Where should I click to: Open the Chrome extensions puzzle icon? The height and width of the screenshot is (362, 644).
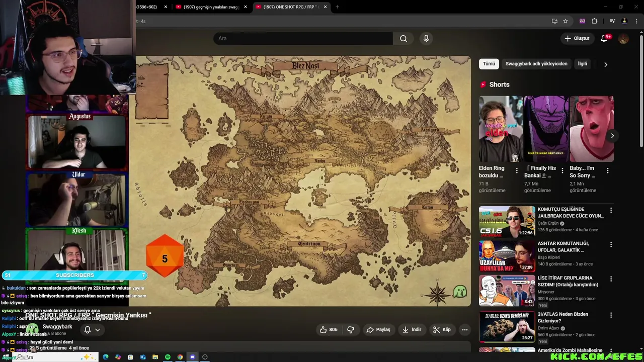click(x=595, y=21)
